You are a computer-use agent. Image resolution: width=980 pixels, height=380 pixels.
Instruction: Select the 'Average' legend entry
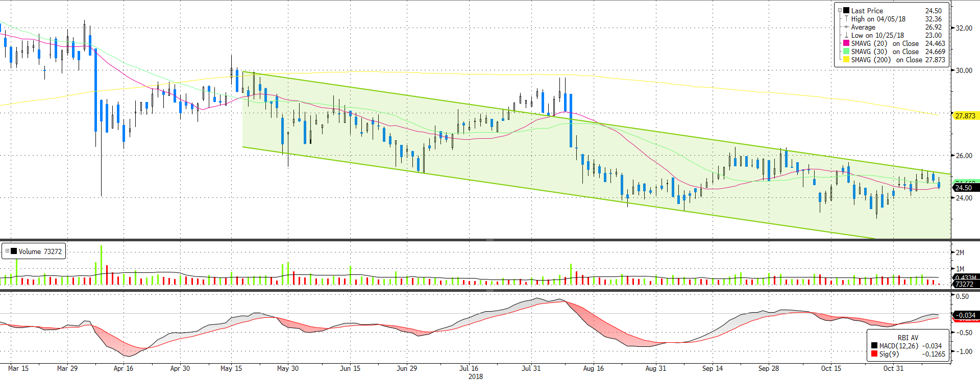[863, 27]
